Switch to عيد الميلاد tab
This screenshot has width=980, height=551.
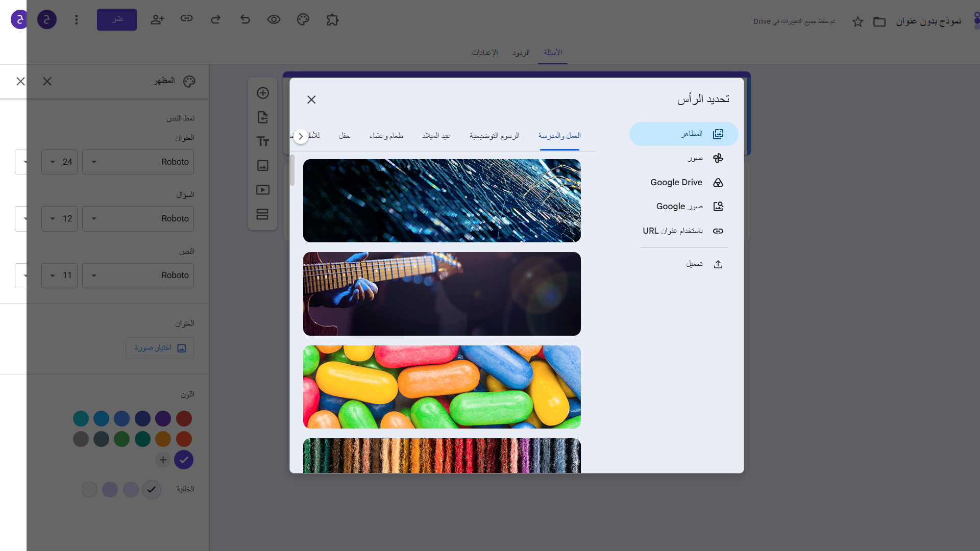436,136
